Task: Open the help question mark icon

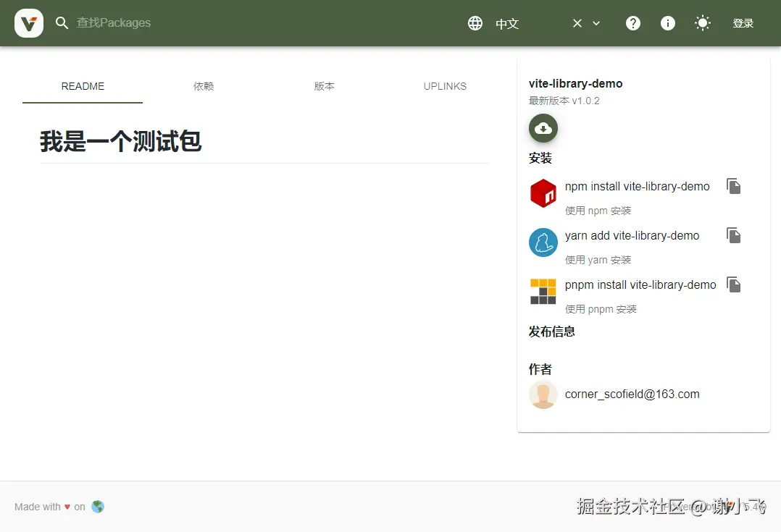Action: tap(632, 22)
